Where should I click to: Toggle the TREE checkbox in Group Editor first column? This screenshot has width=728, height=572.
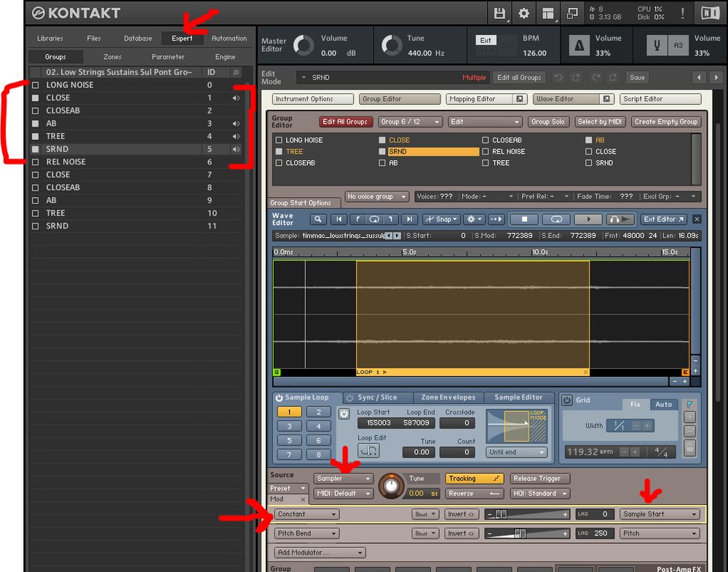point(279,151)
